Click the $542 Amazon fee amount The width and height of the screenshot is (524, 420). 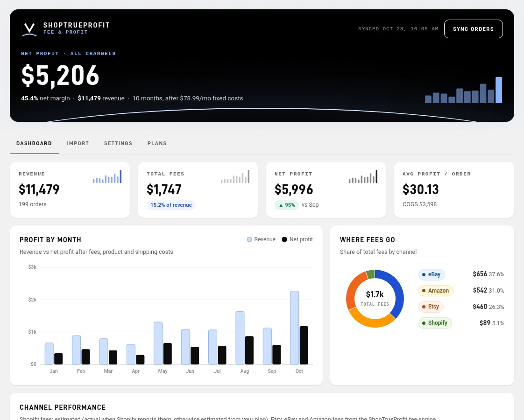click(x=480, y=290)
